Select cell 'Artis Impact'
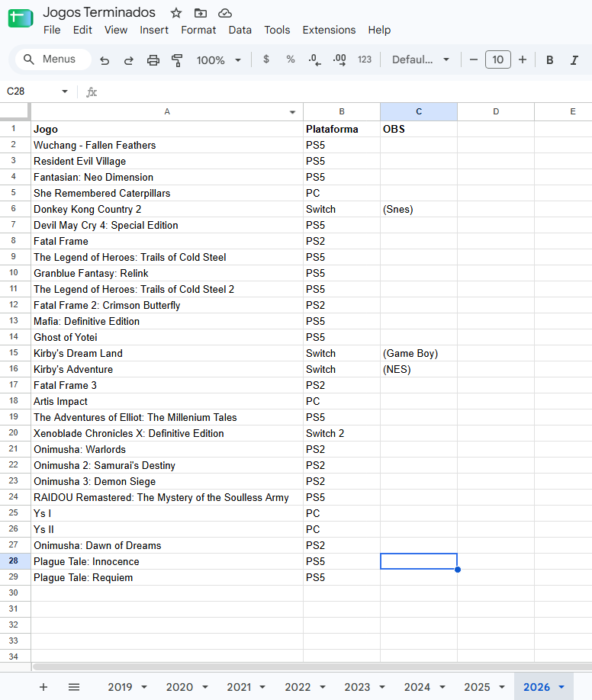 (167, 401)
